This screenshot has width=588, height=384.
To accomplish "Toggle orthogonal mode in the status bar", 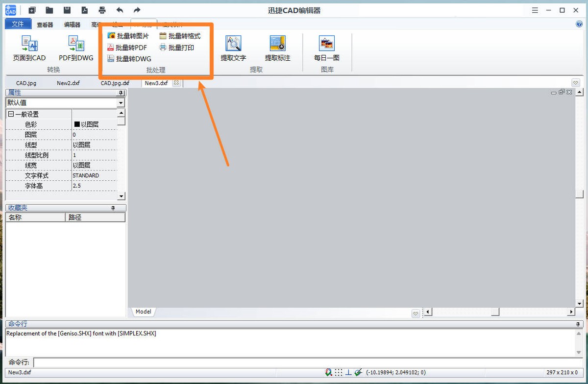I will coord(347,372).
